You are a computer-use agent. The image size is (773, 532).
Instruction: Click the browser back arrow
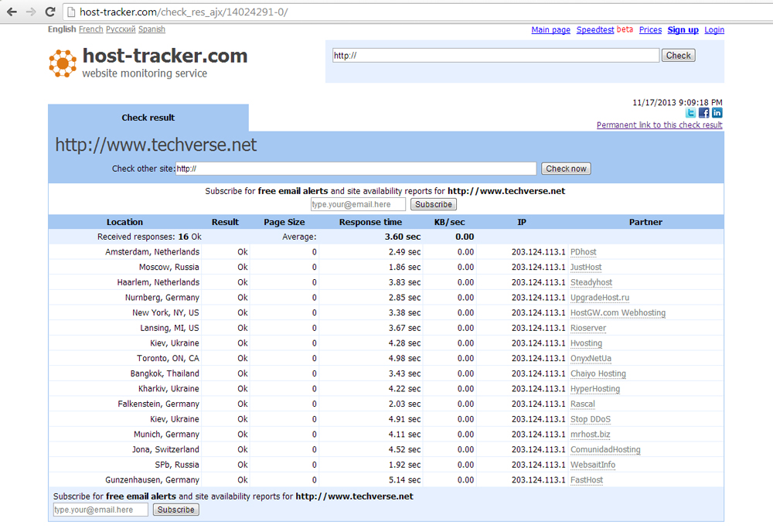12,12
